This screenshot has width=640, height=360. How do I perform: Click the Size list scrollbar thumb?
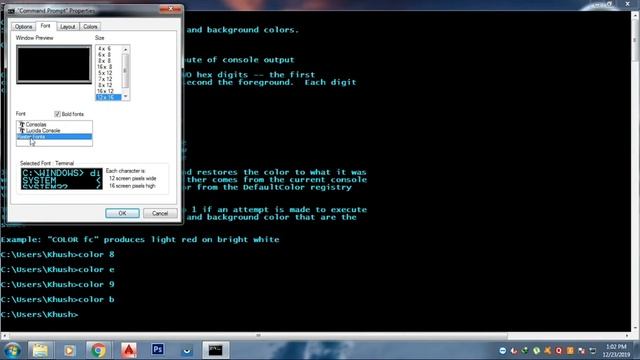(x=125, y=70)
